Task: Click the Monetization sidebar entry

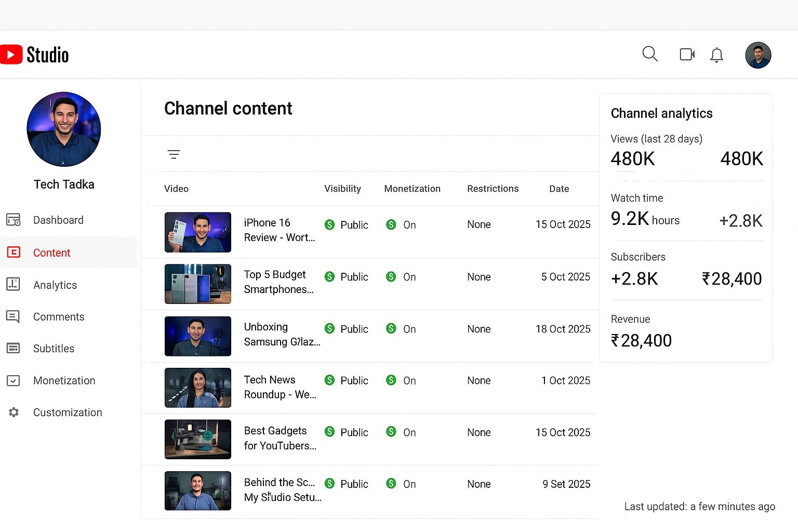Action: (x=64, y=380)
